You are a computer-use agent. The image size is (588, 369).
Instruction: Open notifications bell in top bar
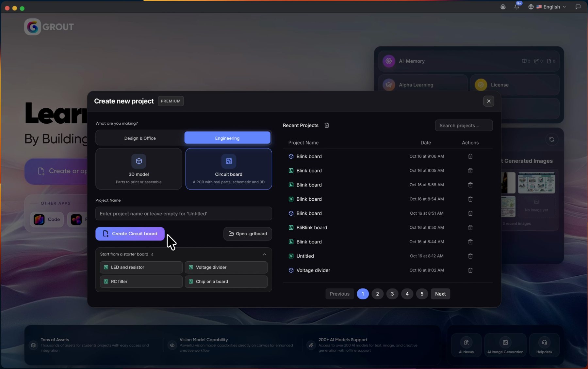point(516,7)
